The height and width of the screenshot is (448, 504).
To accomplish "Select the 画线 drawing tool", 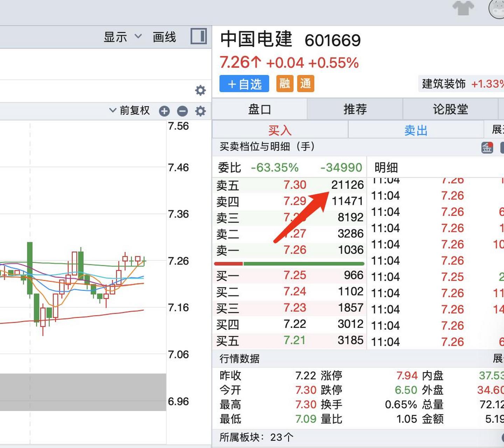I will click(x=164, y=37).
